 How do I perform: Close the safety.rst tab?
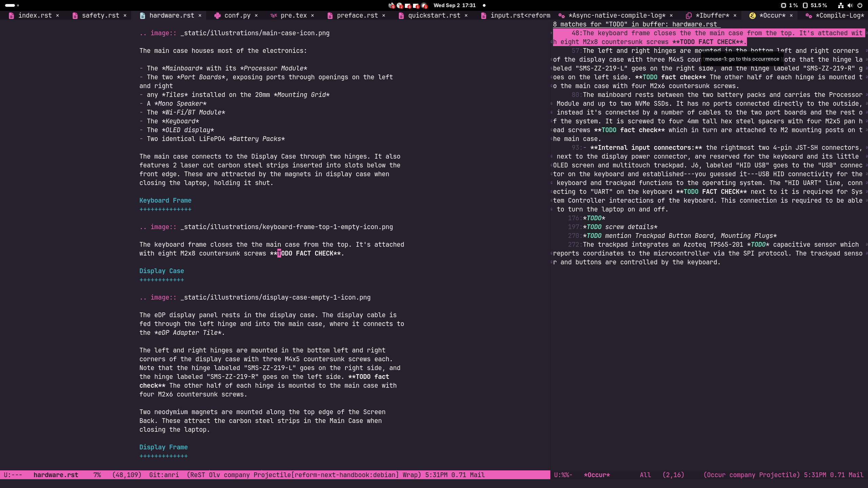(x=125, y=16)
